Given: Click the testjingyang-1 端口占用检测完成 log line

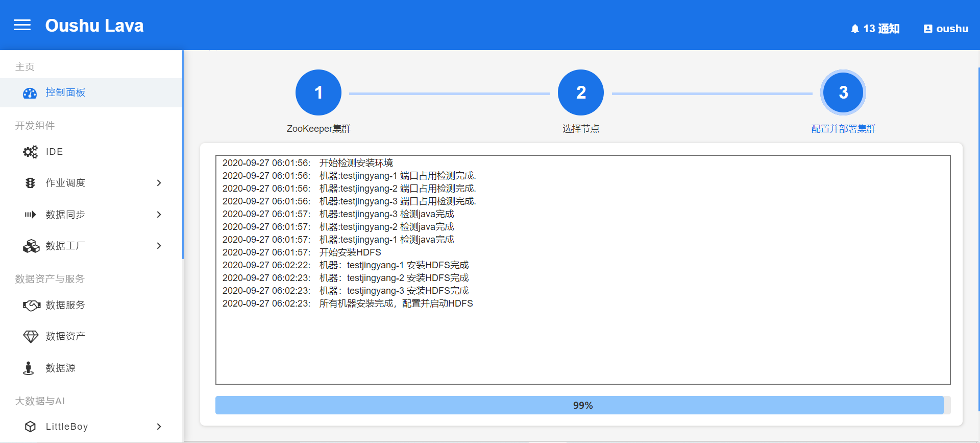Looking at the screenshot, I should [349, 176].
